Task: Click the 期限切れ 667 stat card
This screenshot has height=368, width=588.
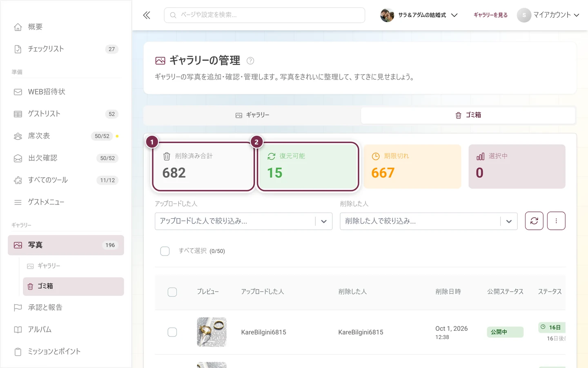Action: [x=412, y=166]
